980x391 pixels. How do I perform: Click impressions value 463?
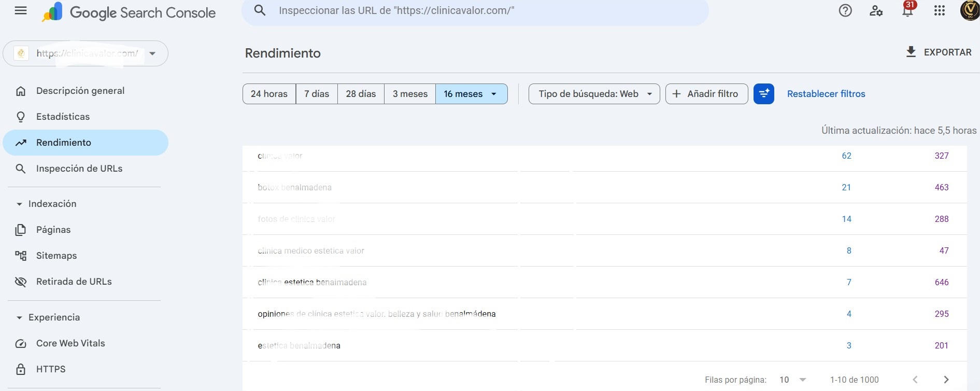click(942, 187)
